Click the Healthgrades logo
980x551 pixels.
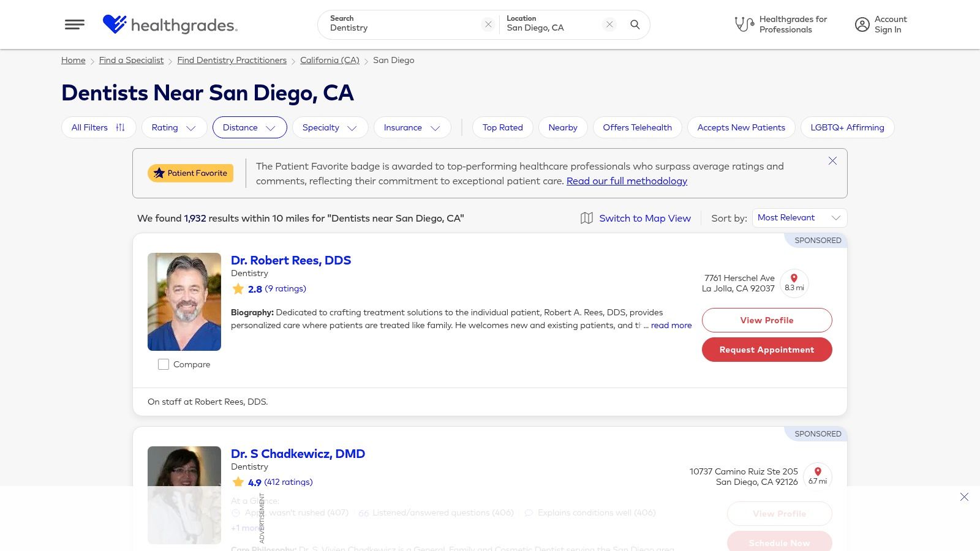tap(170, 25)
